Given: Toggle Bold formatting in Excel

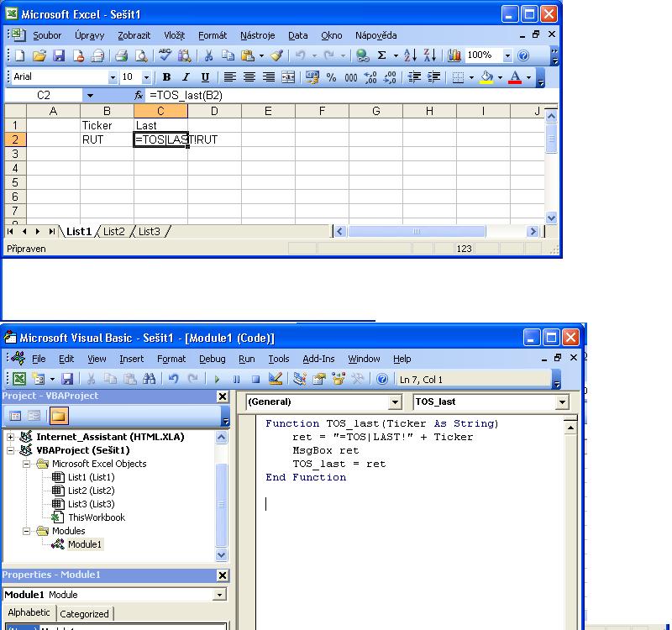Looking at the screenshot, I should (166, 77).
